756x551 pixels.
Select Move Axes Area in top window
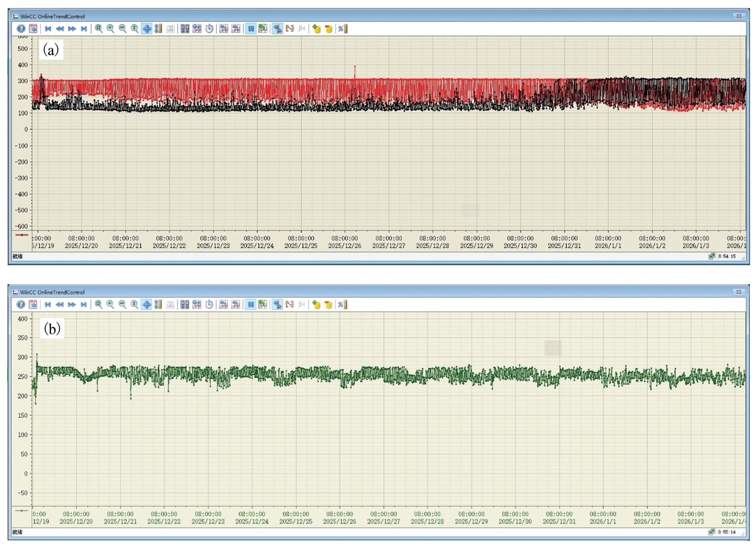point(158,28)
